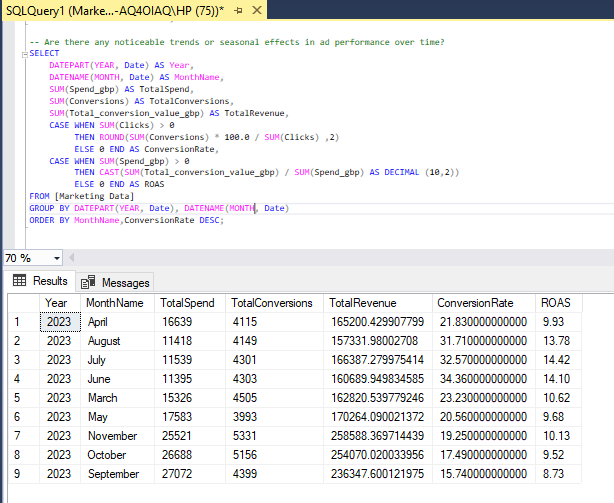
Task: Click ROAS value 13.78
Action: tap(559, 341)
